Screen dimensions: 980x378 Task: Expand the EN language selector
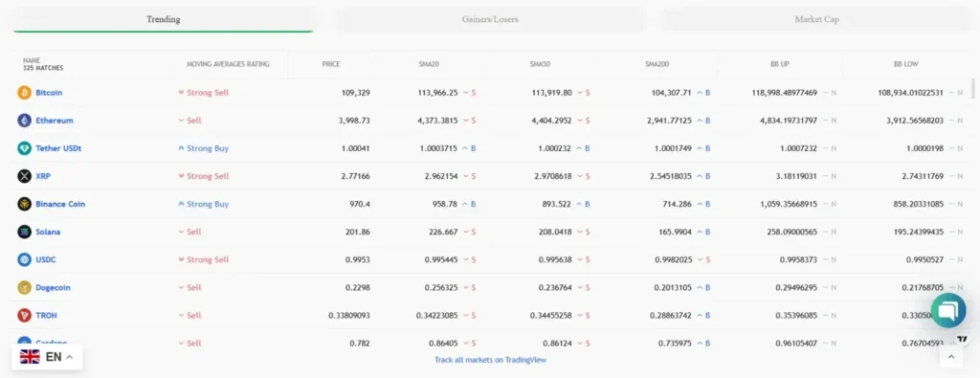tap(47, 357)
